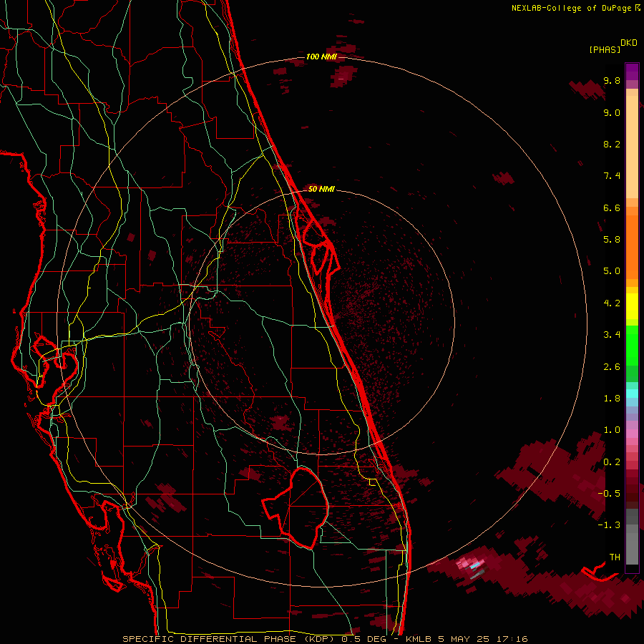Click the 5.0 value on the color scale
This screenshot has width=644, height=644.
[x=612, y=271]
